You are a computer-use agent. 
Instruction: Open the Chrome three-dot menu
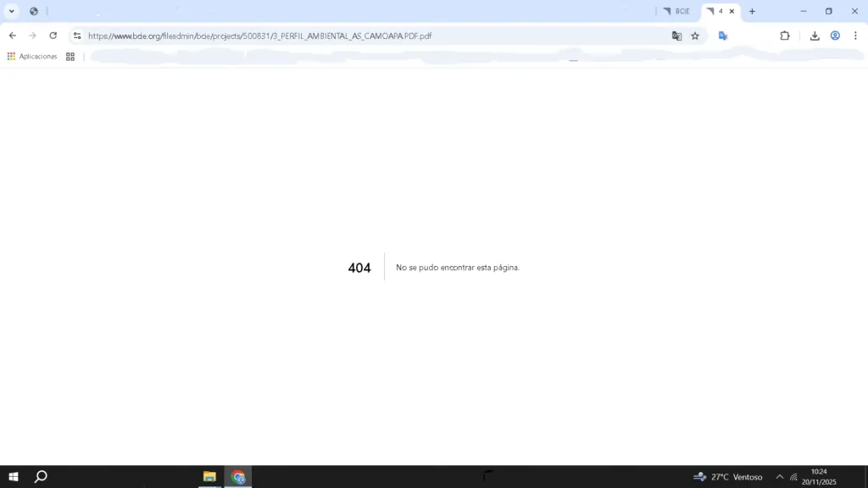pyautogui.click(x=856, y=36)
